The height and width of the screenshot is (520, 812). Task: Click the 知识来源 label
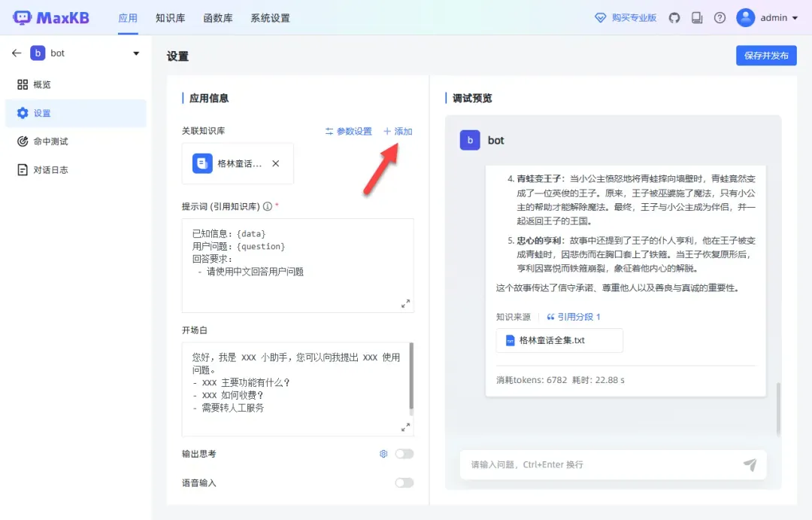pyautogui.click(x=514, y=317)
